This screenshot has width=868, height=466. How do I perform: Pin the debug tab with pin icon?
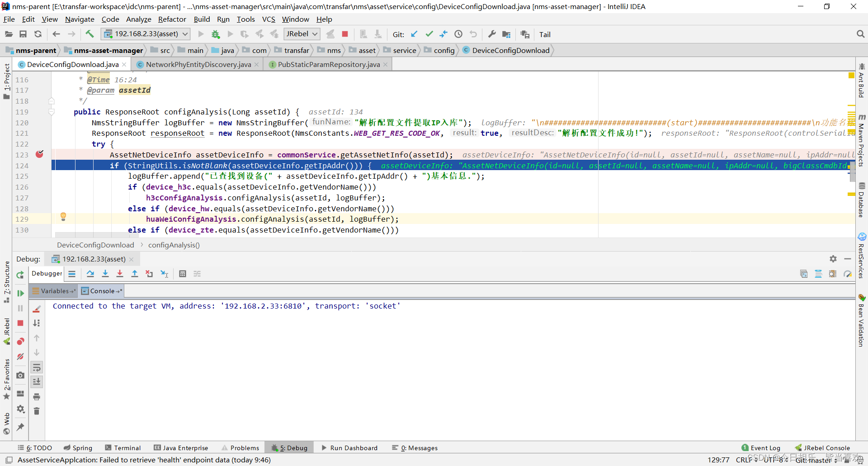[20, 427]
